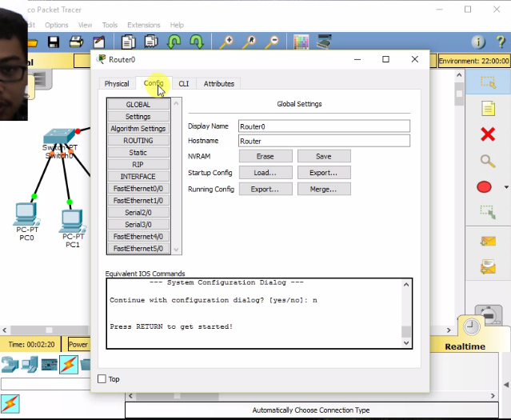Screen dimensions: 511x420
Task: Click the Startup Config Load button
Action: click(265, 173)
